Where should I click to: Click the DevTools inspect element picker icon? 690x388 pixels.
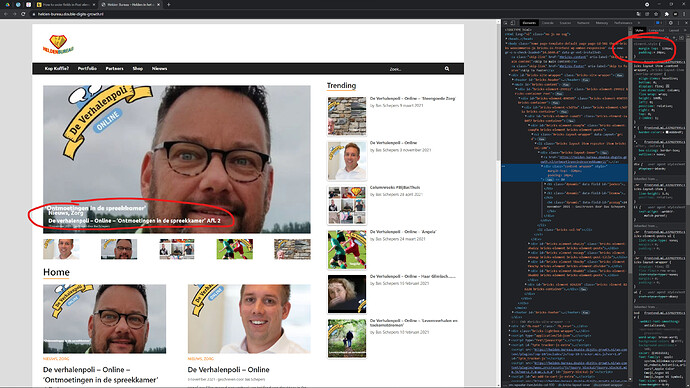[506, 23]
